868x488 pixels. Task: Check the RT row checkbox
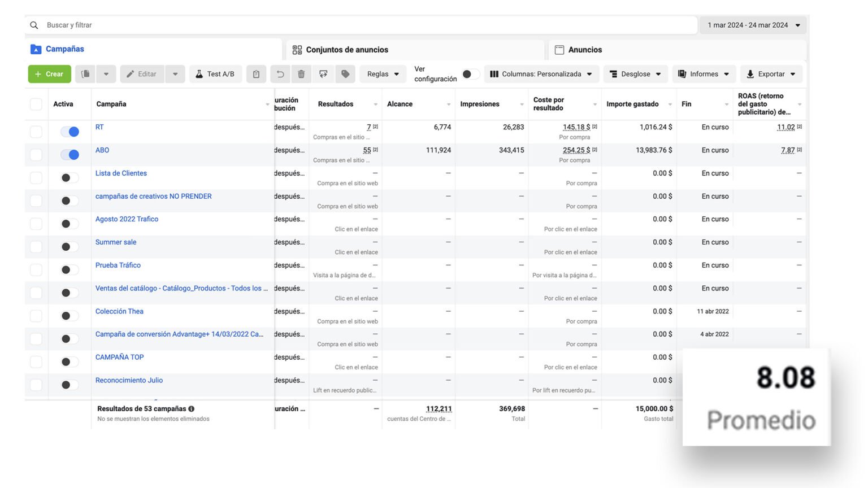point(36,132)
